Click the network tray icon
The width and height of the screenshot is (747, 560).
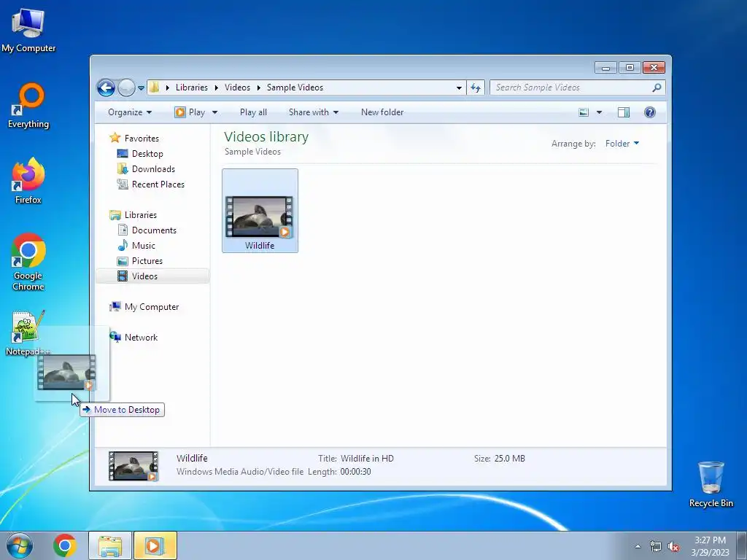[x=656, y=546]
